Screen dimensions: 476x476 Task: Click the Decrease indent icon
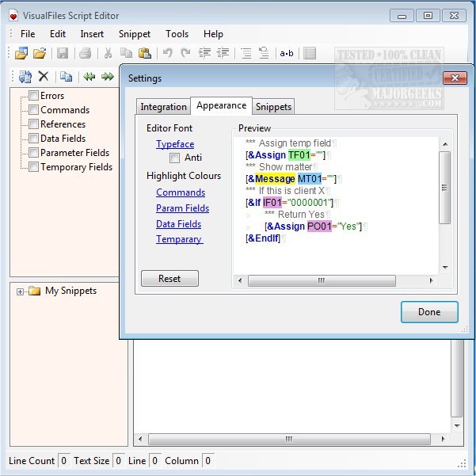(x=223, y=53)
